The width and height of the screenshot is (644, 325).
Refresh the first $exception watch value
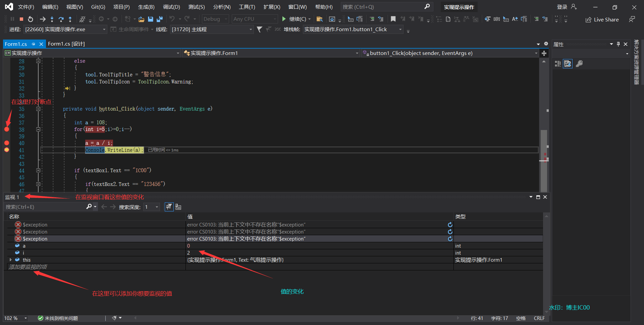tap(450, 225)
